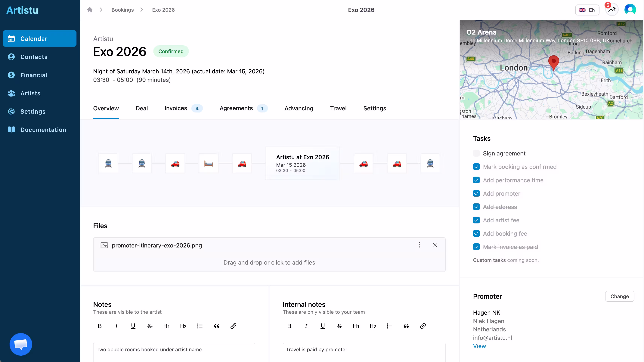Check the Sign agreement task

[x=476, y=153]
